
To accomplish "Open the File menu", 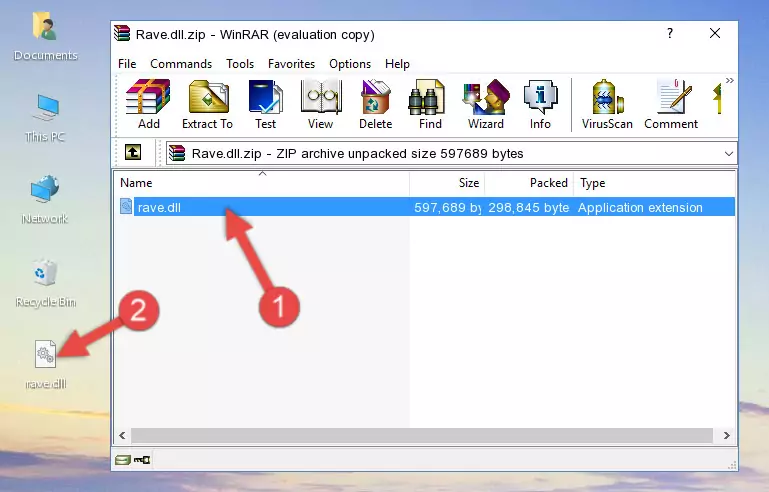I will pyautogui.click(x=127, y=64).
